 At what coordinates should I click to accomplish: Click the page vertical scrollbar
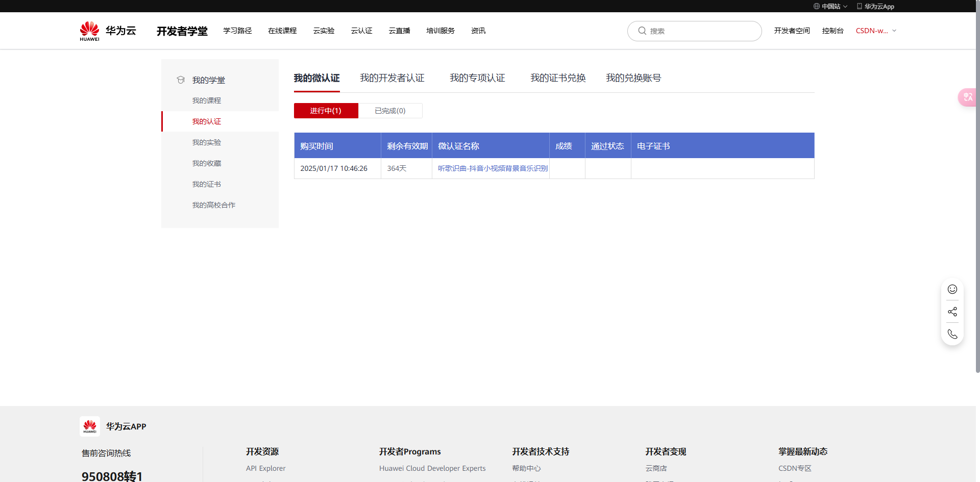[x=977, y=204]
